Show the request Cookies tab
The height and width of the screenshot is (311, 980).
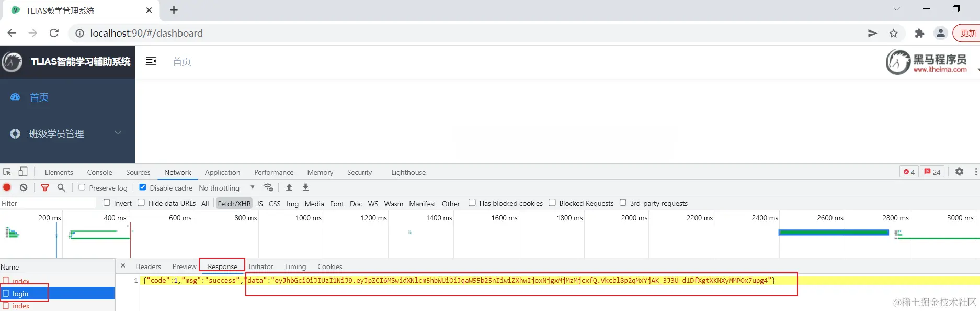point(330,266)
